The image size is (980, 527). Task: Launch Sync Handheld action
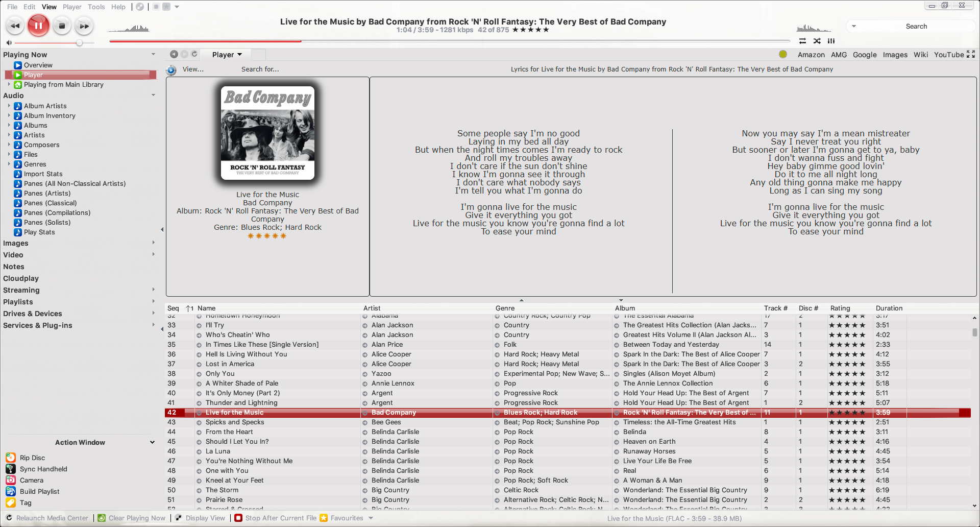(x=43, y=469)
